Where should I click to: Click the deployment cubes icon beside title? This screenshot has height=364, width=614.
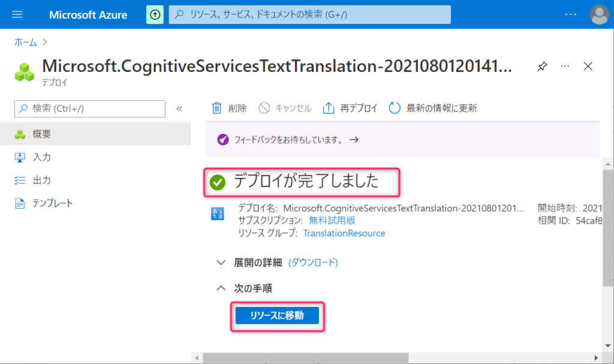point(25,72)
